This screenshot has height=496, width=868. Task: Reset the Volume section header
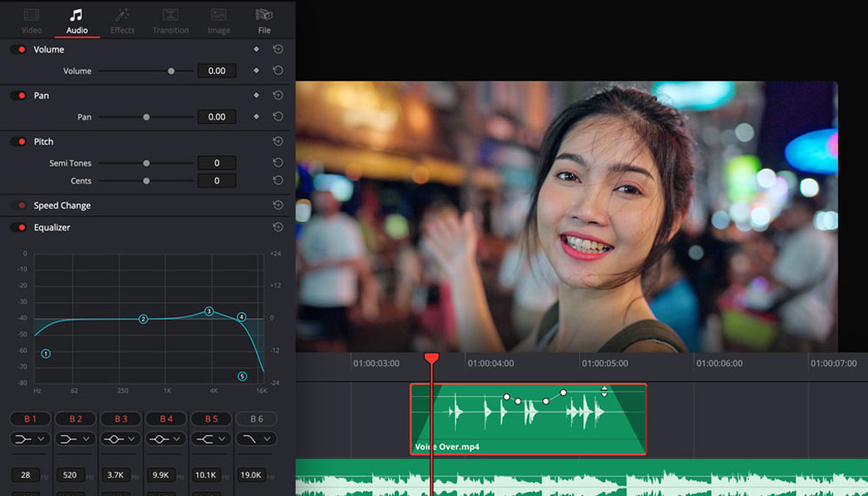point(278,49)
